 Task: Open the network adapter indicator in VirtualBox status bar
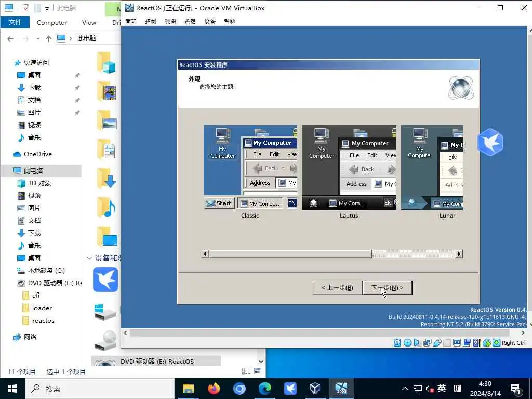tap(427, 343)
